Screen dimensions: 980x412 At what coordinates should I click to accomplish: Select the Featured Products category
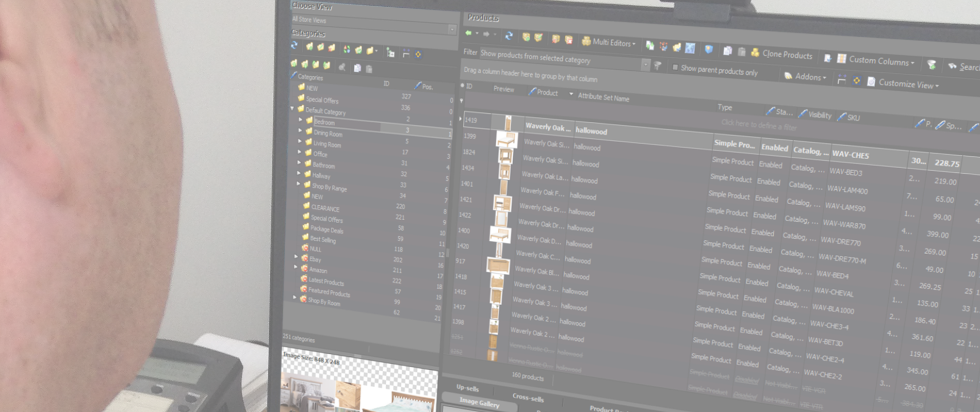(329, 292)
